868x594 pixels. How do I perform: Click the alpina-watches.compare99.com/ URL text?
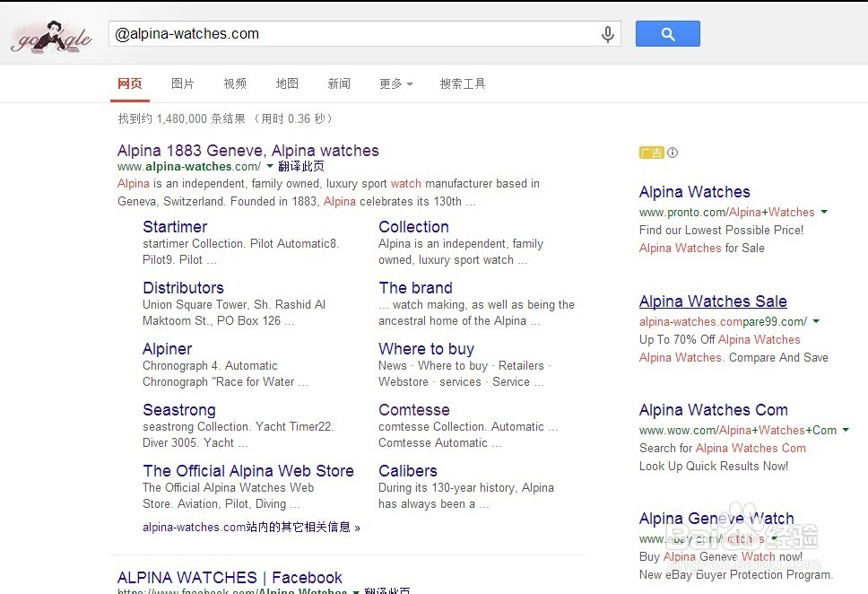click(723, 321)
